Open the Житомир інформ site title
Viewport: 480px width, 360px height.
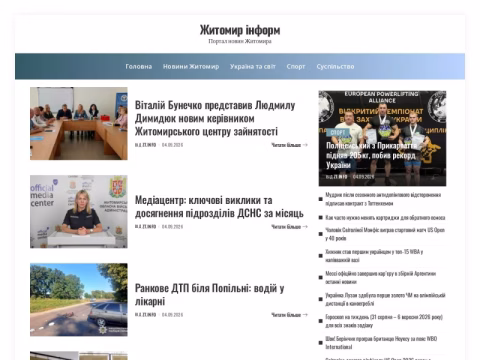(240, 30)
